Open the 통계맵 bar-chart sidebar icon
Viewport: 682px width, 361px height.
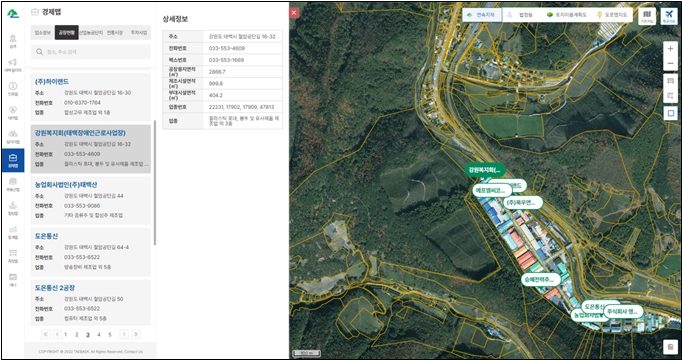[x=13, y=231]
